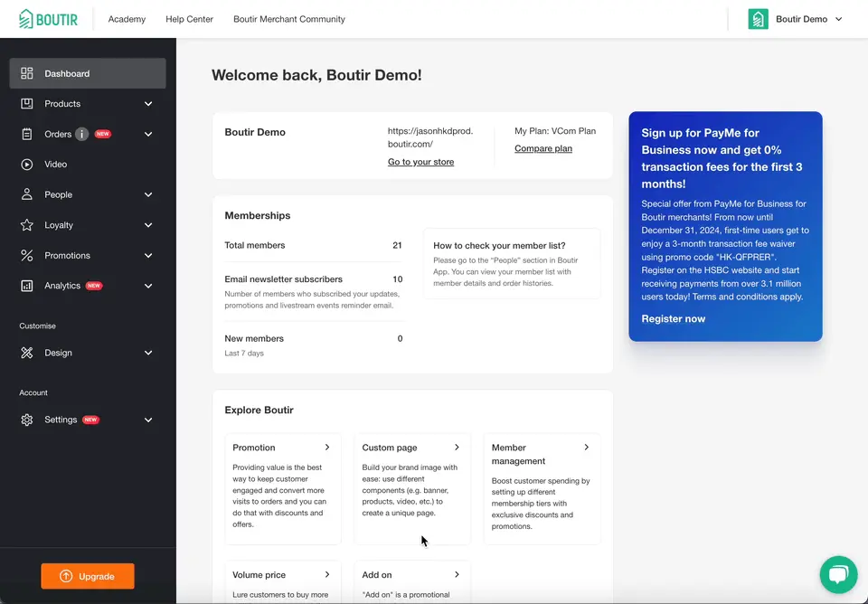
Task: Click the arrow on the Custom page card
Action: pos(457,447)
